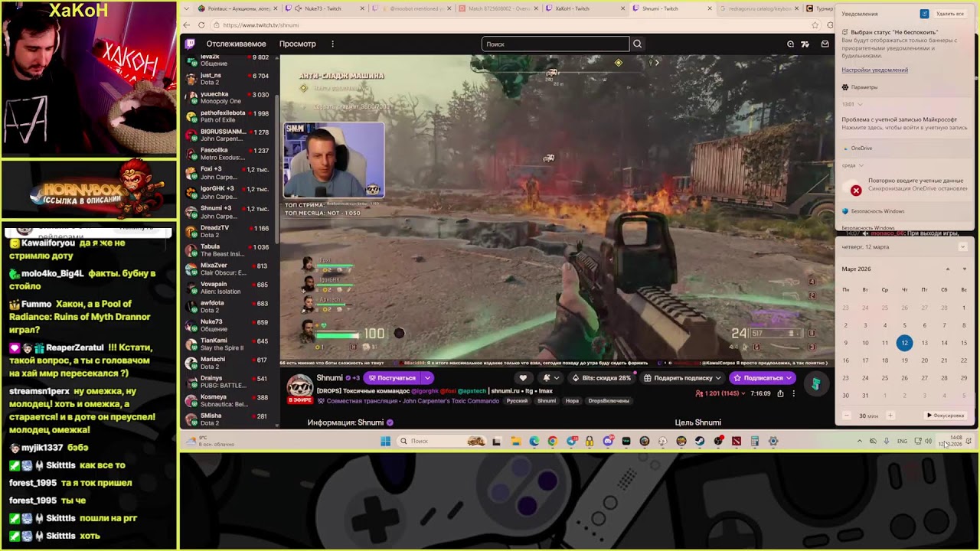Click the Подписаться button

[x=762, y=378]
